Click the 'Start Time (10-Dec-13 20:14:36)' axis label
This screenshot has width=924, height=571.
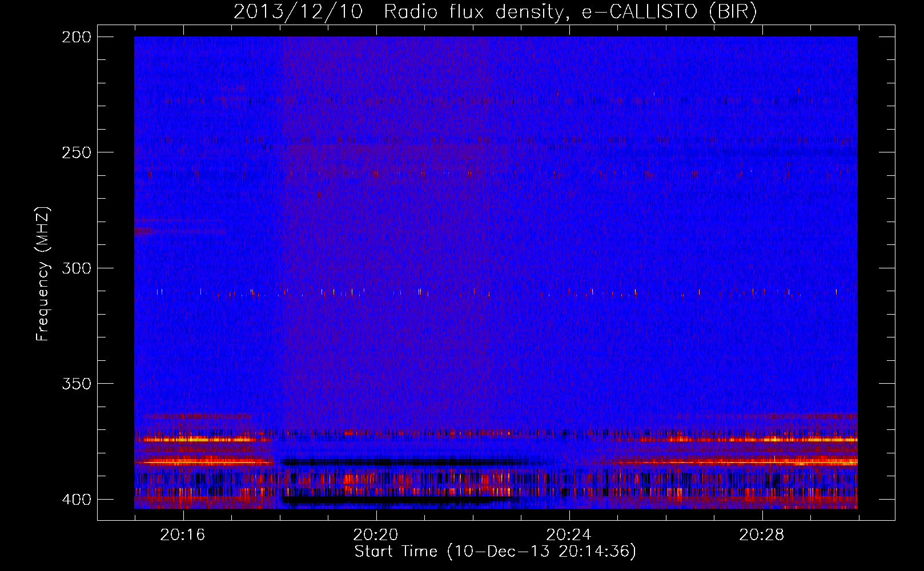tap(495, 552)
